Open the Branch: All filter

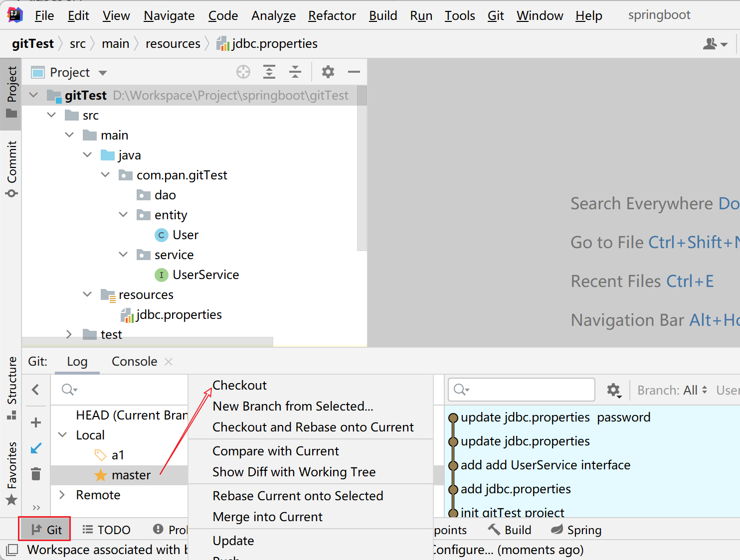[672, 390]
